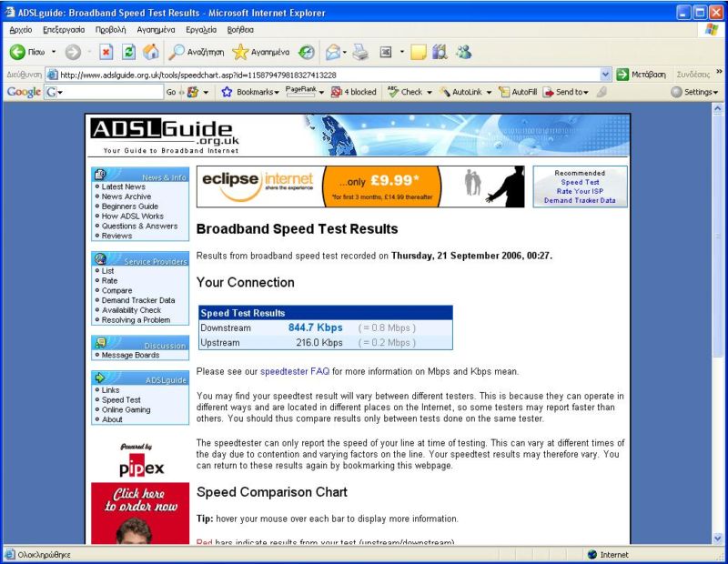Stop page loading with red X icon

(x=106, y=52)
